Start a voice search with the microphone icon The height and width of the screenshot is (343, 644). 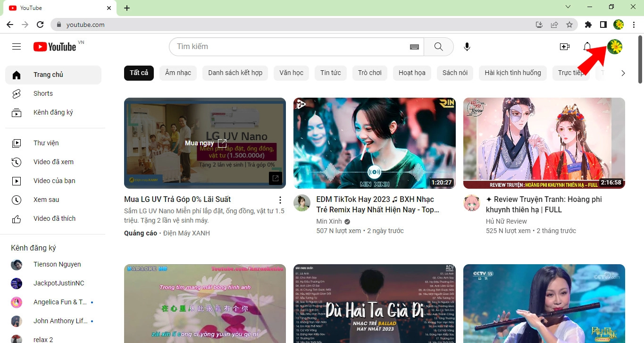(467, 46)
